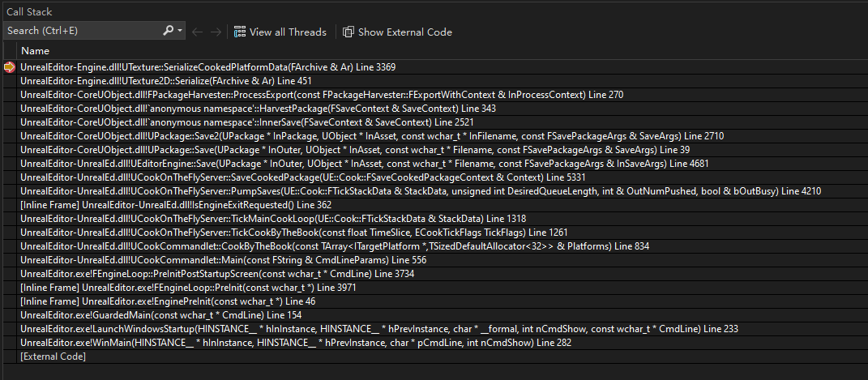
Task: Select the Call Stack panel title
Action: 29,11
